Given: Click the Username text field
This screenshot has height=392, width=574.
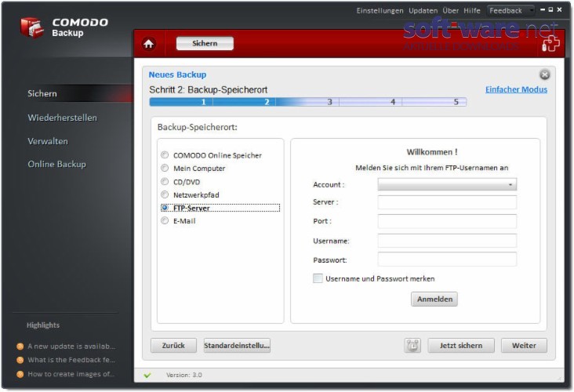Looking at the screenshot, I should [447, 241].
